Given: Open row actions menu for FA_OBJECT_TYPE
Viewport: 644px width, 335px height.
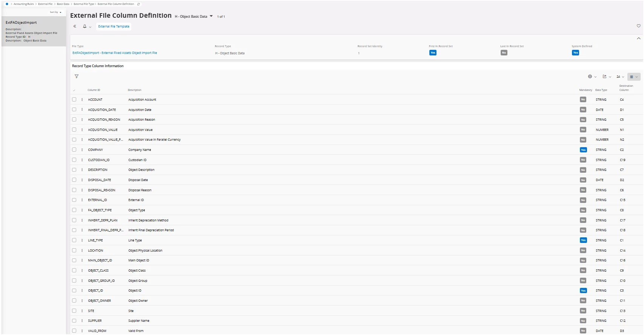Looking at the screenshot, I should coord(82,210).
